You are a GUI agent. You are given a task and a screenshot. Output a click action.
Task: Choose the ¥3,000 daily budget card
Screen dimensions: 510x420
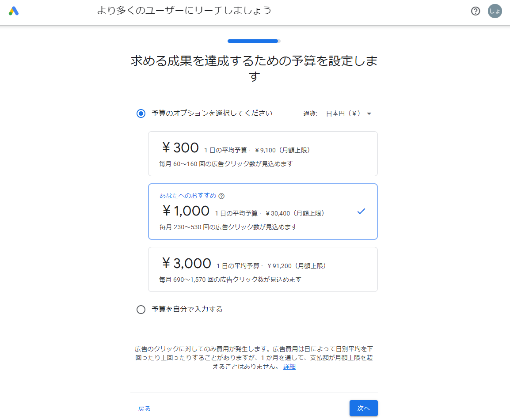[x=263, y=269]
